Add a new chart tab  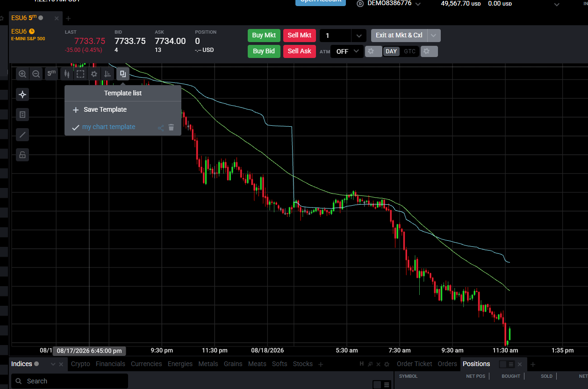68,18
